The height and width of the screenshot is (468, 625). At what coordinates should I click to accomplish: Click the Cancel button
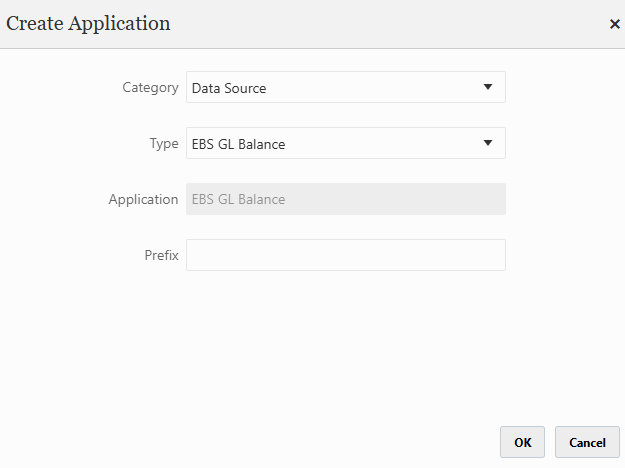(x=587, y=442)
